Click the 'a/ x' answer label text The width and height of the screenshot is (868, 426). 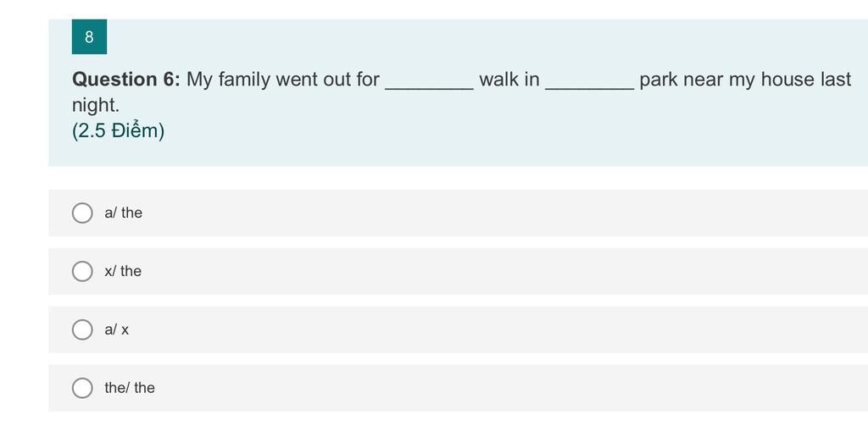[117, 329]
